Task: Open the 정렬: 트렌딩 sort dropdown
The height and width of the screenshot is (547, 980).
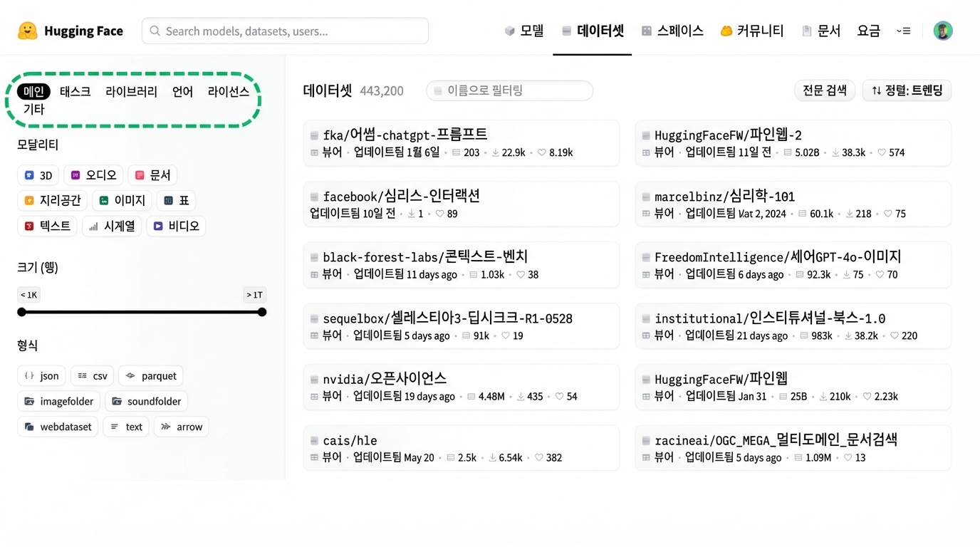Action: (907, 90)
